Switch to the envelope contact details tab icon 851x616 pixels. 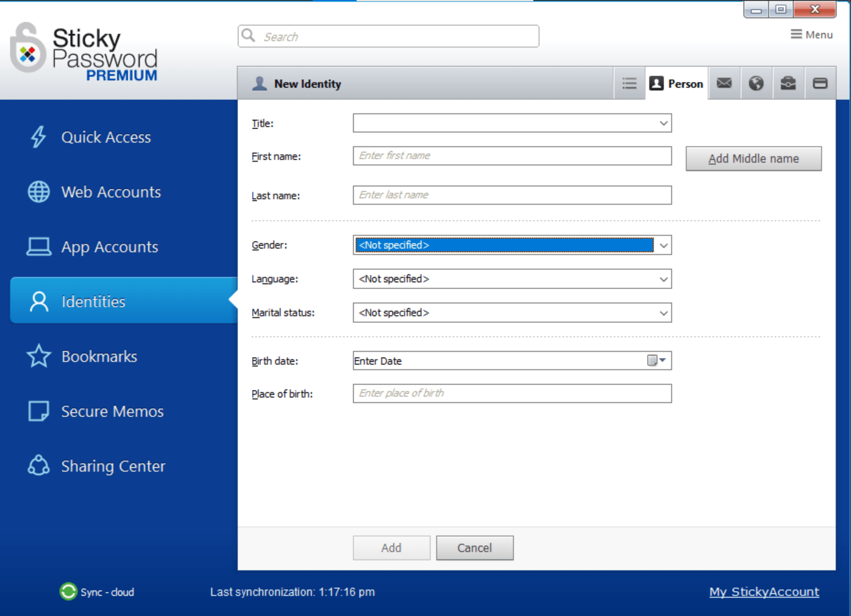(724, 83)
